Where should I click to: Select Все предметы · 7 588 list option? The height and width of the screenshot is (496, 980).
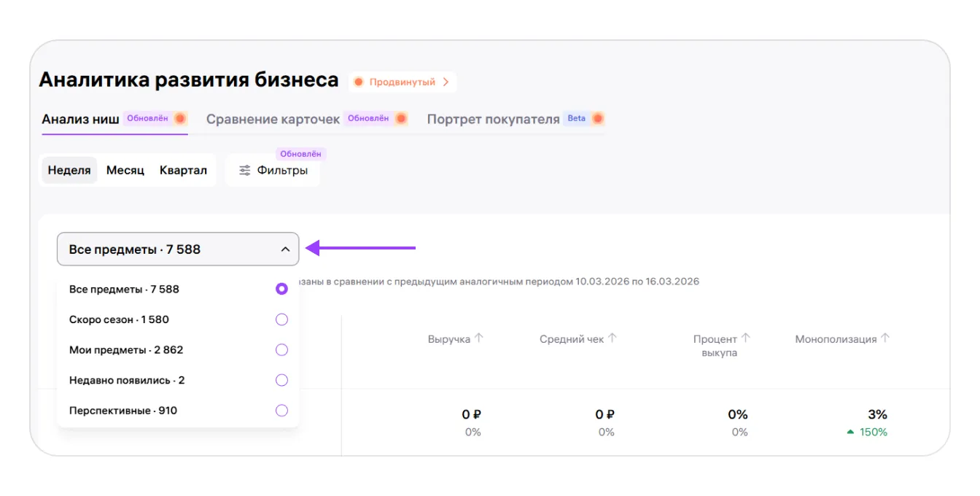[x=124, y=289]
